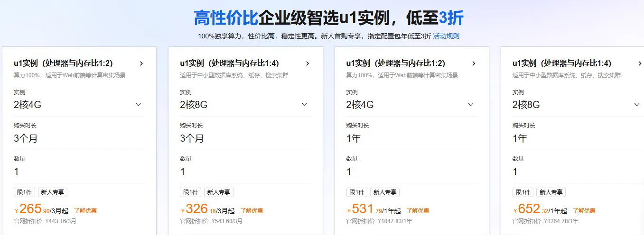Click quantity value 1 in the ¥652.32 card
This screenshot has height=235, width=644.
515,172
